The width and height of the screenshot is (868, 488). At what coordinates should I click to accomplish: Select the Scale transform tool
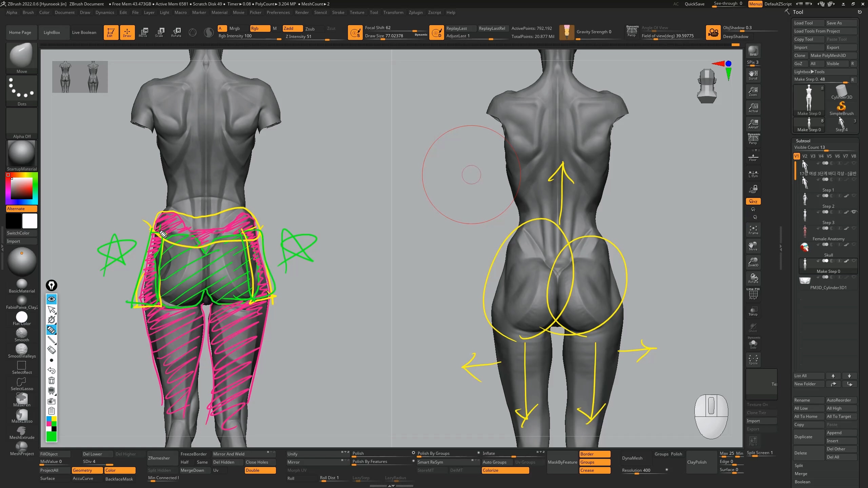tap(159, 32)
